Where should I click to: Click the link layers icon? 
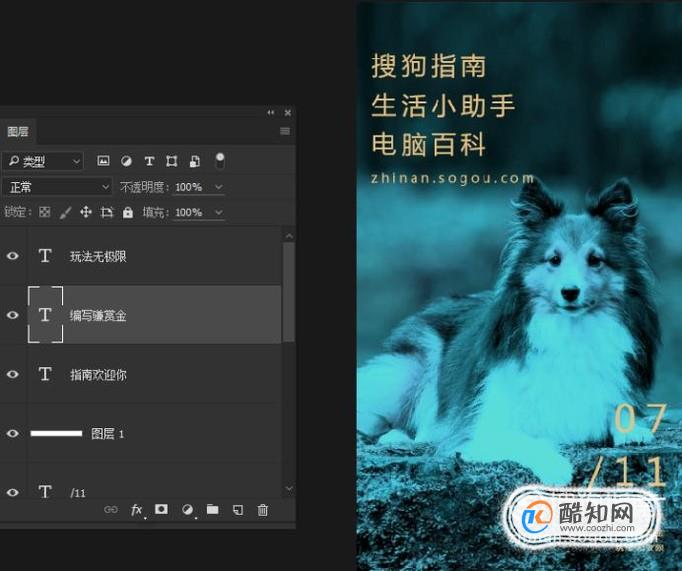pyautogui.click(x=111, y=509)
